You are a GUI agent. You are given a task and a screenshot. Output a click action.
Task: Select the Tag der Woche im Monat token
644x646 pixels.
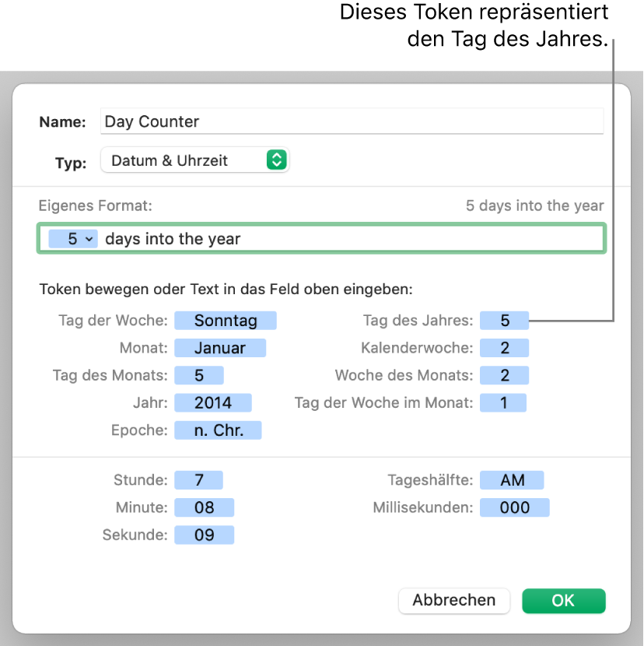(503, 402)
